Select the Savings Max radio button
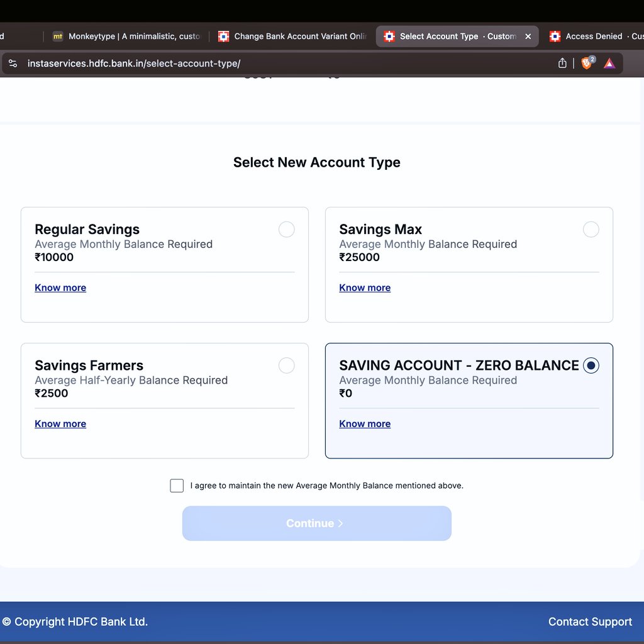The width and height of the screenshot is (644, 644). (591, 229)
